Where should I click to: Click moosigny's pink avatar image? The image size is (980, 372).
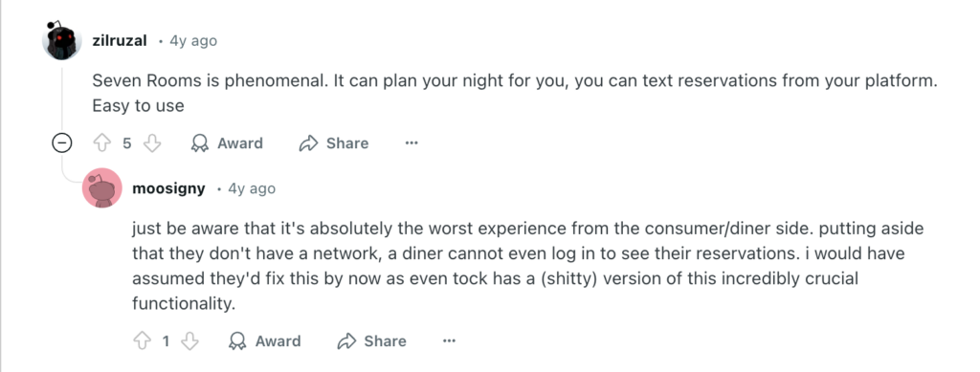pyautogui.click(x=101, y=187)
